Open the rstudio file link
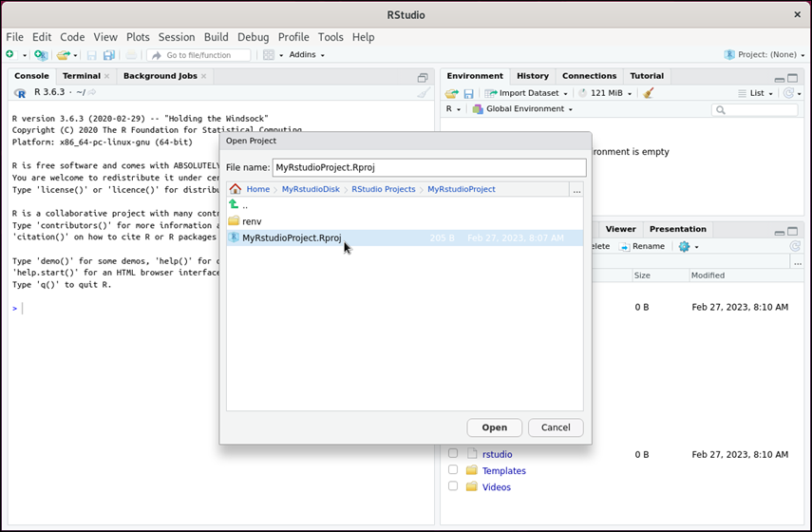812x532 pixels. point(497,454)
